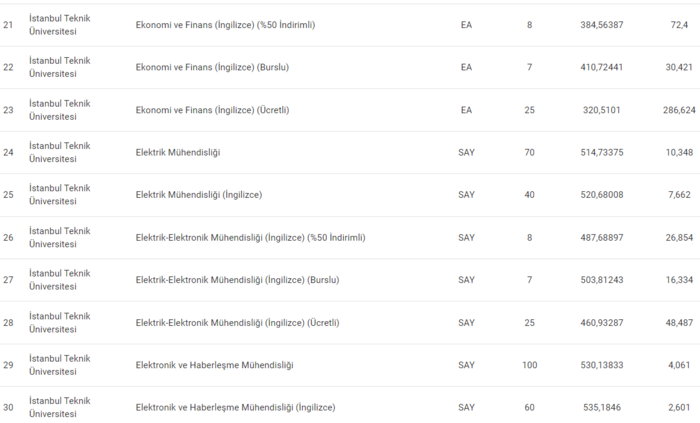Select the EA score type in row 22

tap(466, 68)
